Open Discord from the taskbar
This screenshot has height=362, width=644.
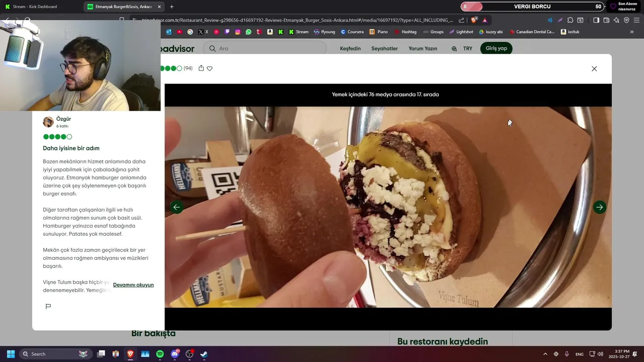(175, 354)
